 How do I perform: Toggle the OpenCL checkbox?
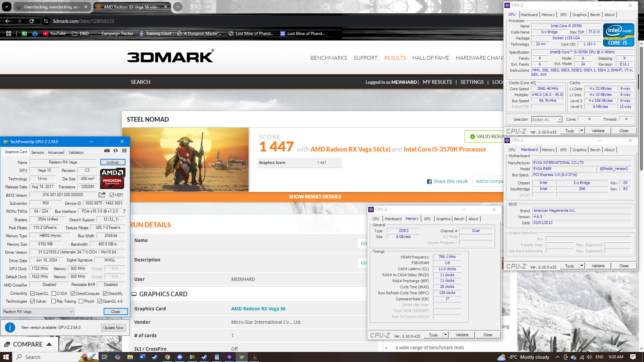pos(33,294)
